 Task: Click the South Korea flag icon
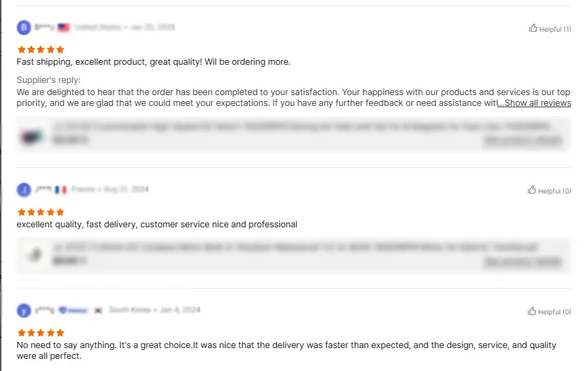point(99,310)
